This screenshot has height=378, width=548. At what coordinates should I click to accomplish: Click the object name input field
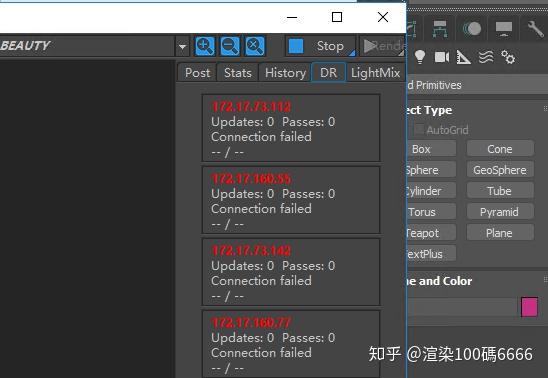pyautogui.click(x=461, y=307)
